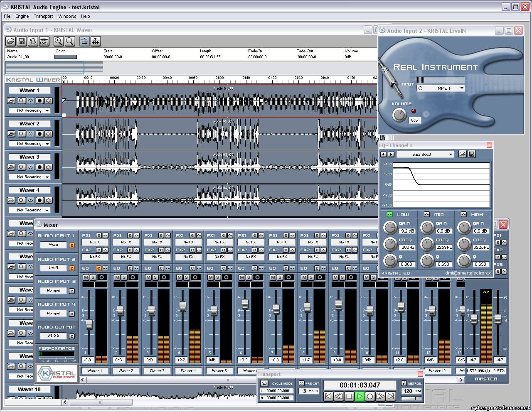The width and height of the screenshot is (532, 412).
Task: Open Audio Output ASIO 2 editor
Action: click(71, 336)
